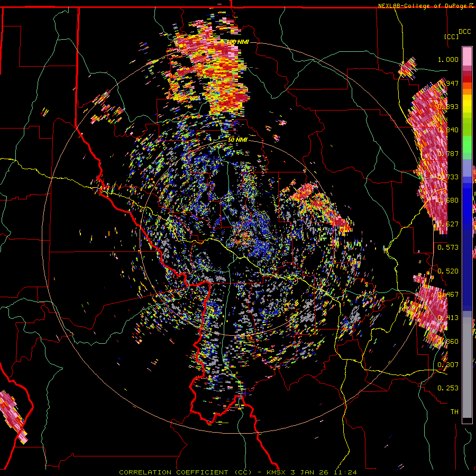Click the [CC] units label

[x=451, y=36]
